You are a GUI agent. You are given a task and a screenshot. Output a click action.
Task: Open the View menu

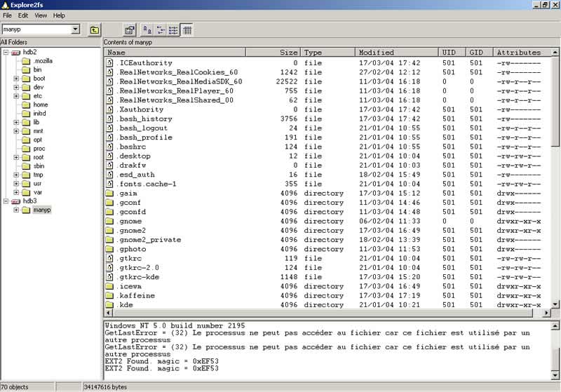(41, 15)
